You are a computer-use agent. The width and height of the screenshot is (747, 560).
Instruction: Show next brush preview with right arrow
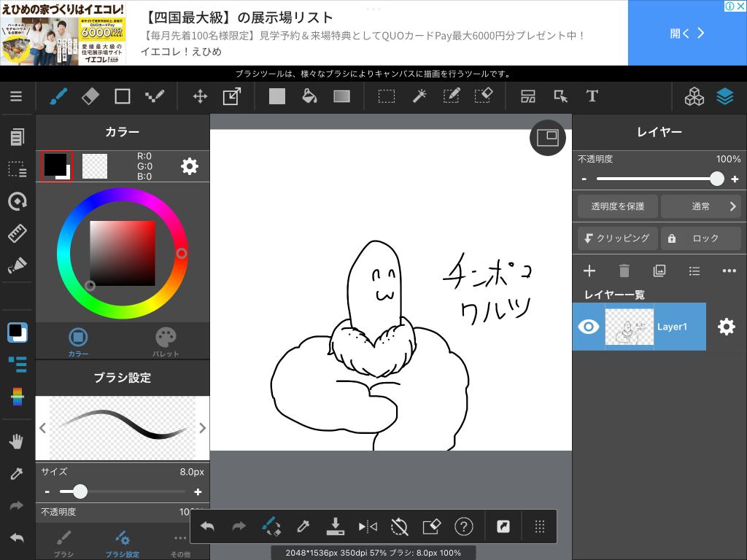[202, 428]
